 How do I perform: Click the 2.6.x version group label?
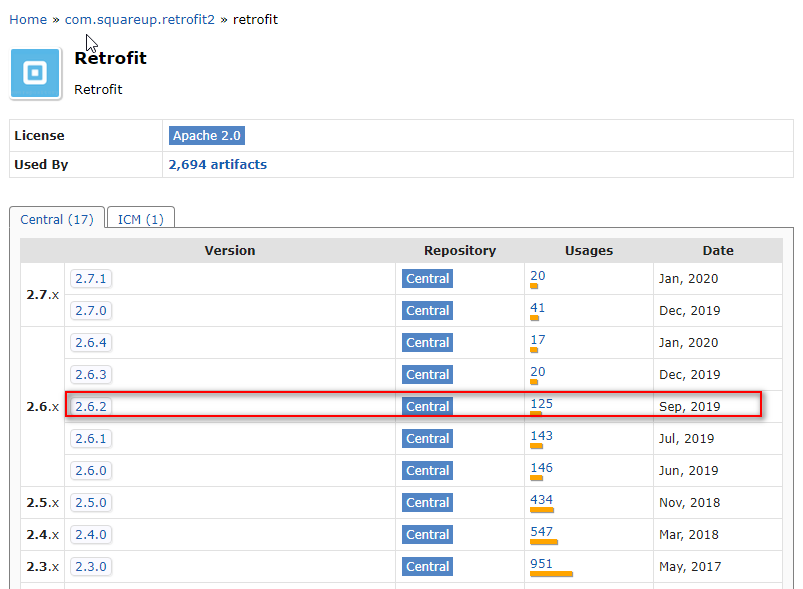coord(43,407)
